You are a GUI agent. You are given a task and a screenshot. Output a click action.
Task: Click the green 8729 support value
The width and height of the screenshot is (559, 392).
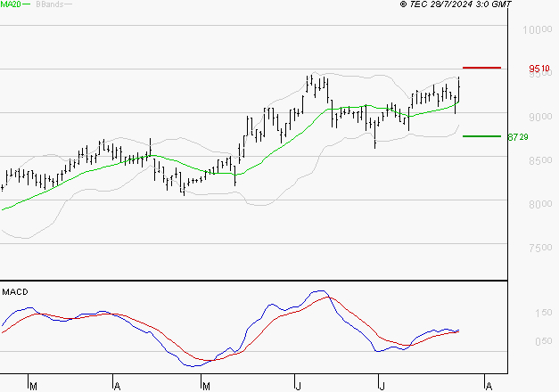click(x=518, y=137)
